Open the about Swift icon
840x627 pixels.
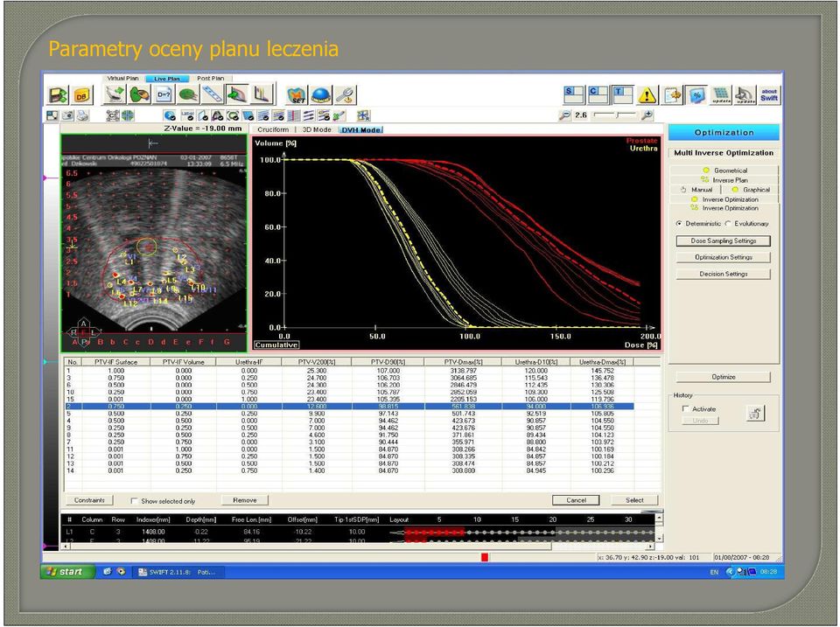(769, 95)
